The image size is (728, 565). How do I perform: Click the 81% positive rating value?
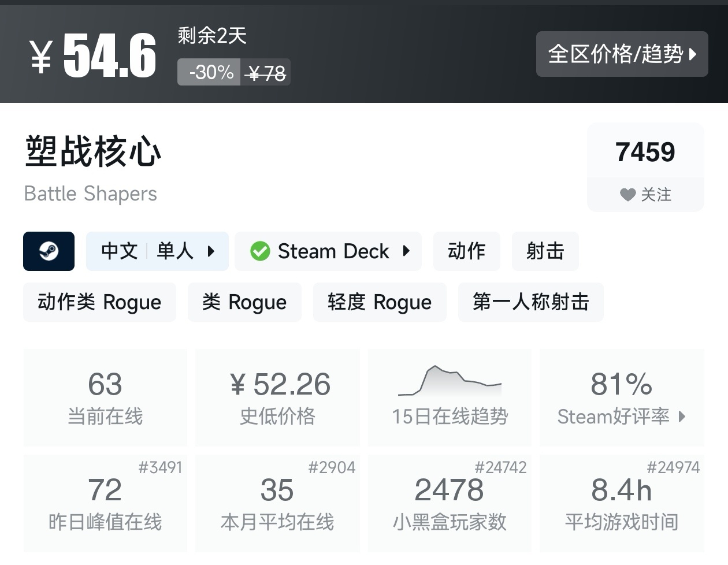click(621, 384)
